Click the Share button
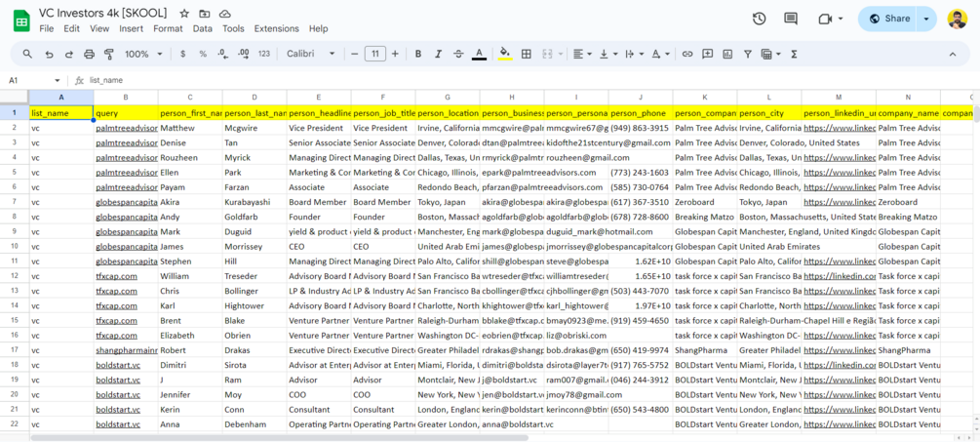 pyautogui.click(x=888, y=19)
